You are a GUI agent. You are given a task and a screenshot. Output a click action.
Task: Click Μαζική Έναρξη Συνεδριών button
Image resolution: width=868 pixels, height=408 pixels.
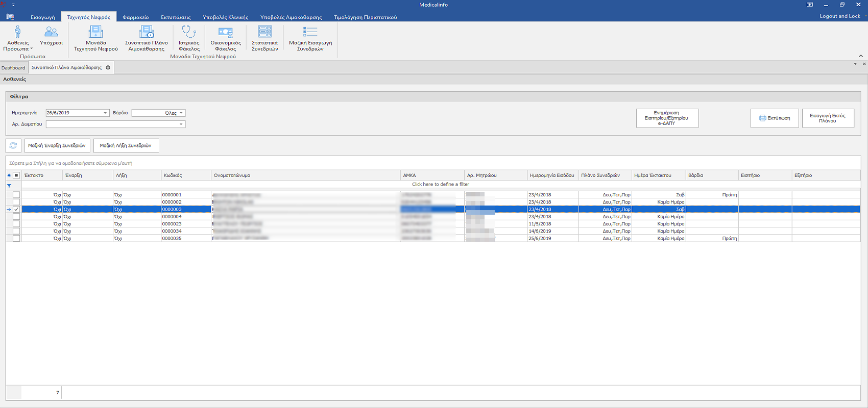tap(57, 145)
